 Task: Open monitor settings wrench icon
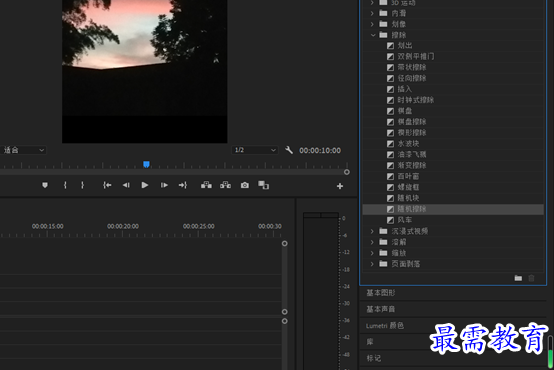click(289, 150)
